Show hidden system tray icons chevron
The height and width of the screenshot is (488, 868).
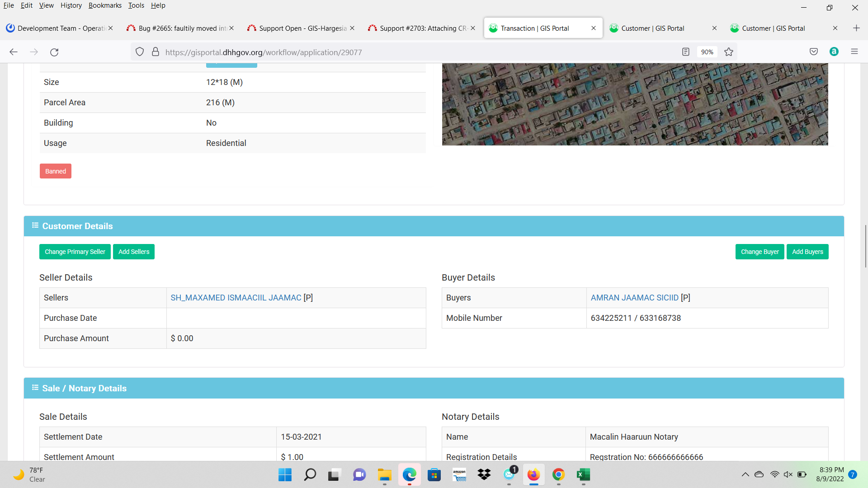point(745,474)
